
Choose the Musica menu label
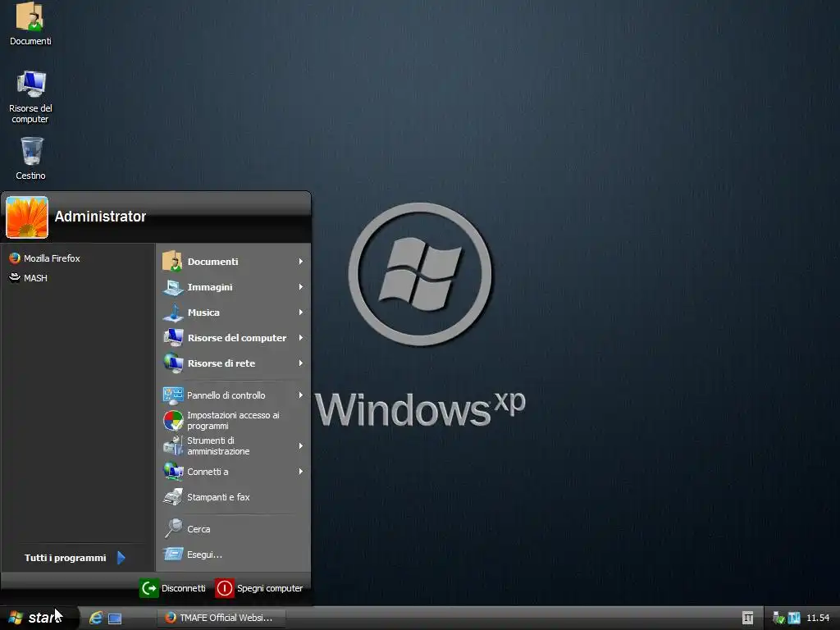tap(203, 313)
